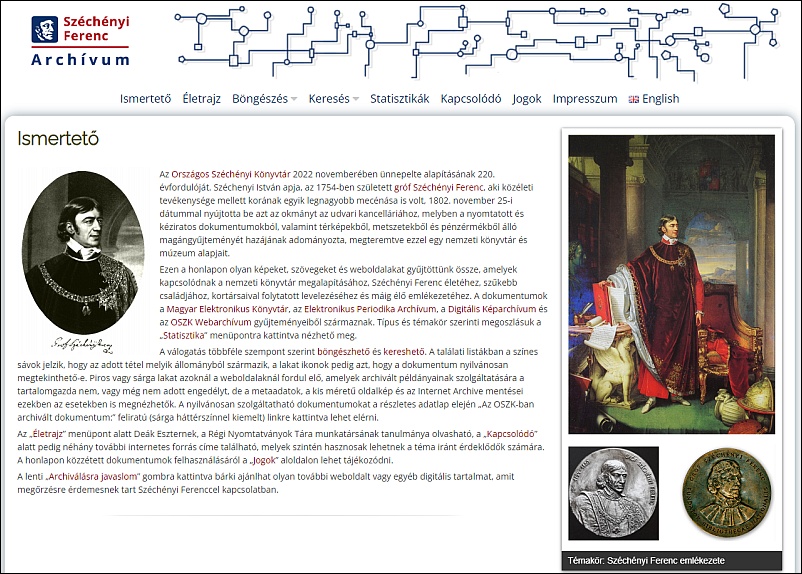Open the Elektronikus Periodika Archívum link

370,309
